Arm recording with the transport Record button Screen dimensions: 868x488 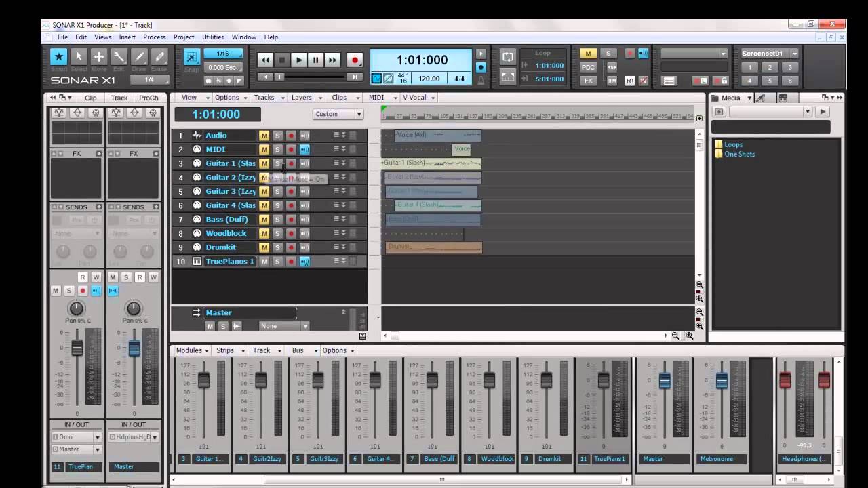(x=354, y=60)
